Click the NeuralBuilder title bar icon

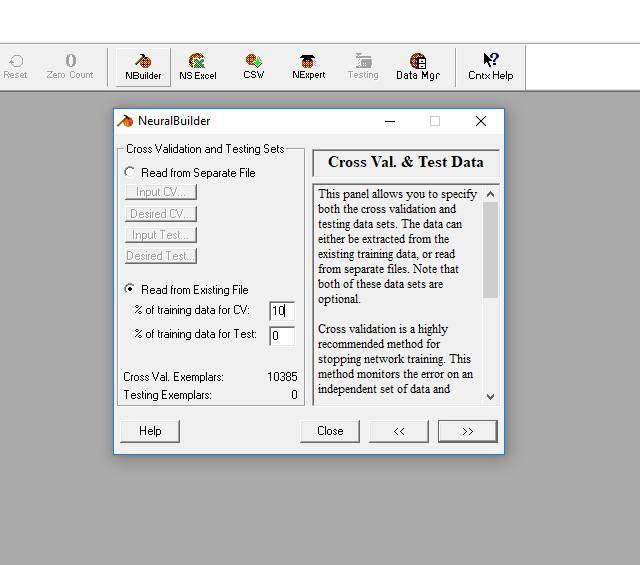tap(125, 121)
